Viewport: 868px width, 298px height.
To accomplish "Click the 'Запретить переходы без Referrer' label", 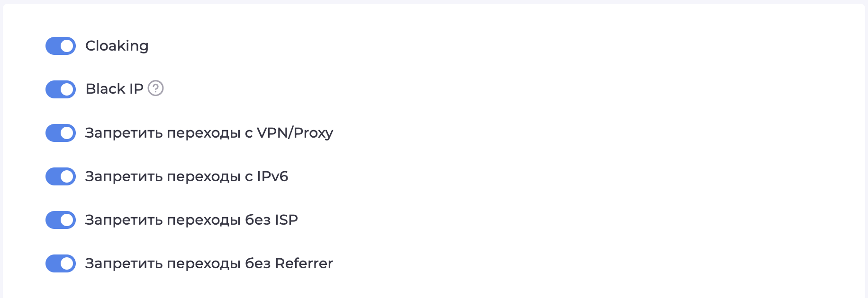I will pyautogui.click(x=208, y=263).
